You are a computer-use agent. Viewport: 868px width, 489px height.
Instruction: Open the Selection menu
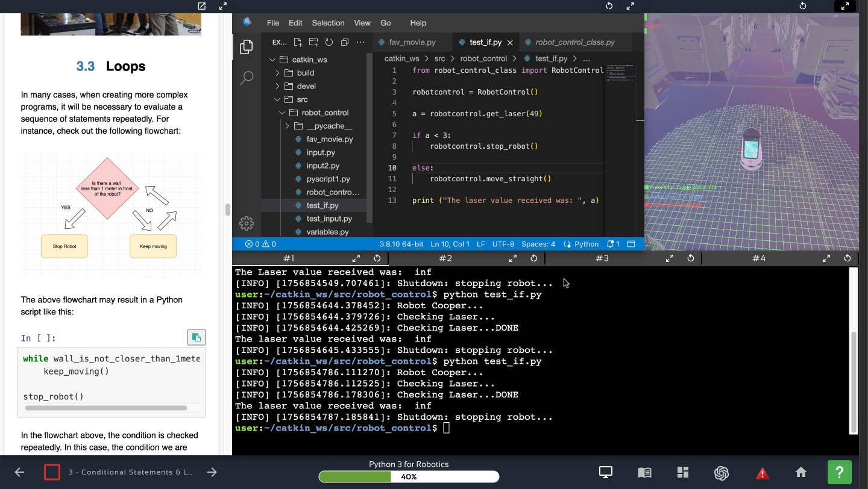point(328,23)
